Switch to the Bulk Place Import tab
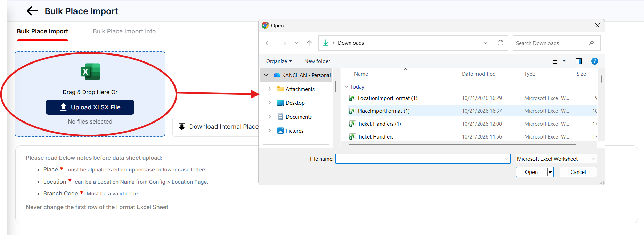 click(x=42, y=31)
